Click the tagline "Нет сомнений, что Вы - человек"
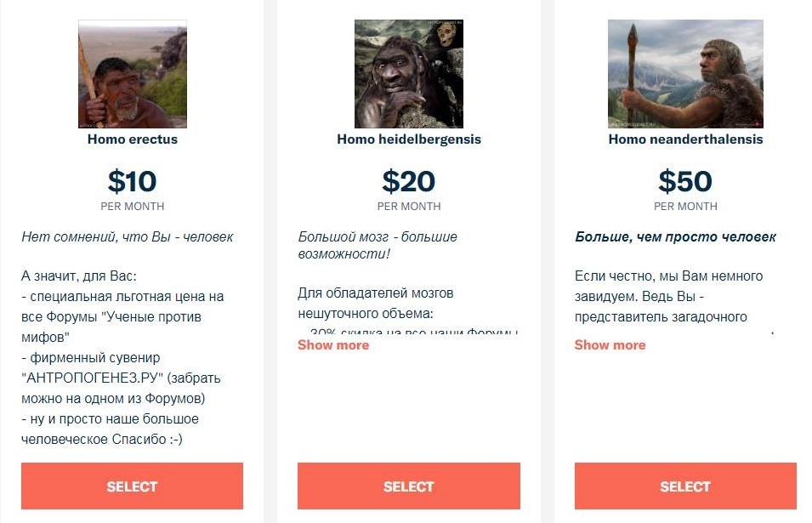This screenshot has width=812, height=523. tap(128, 237)
